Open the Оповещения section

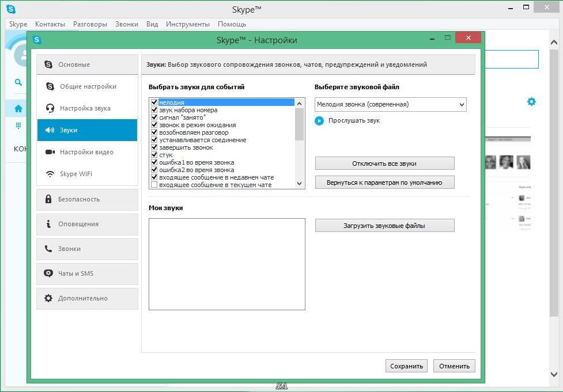(x=87, y=224)
